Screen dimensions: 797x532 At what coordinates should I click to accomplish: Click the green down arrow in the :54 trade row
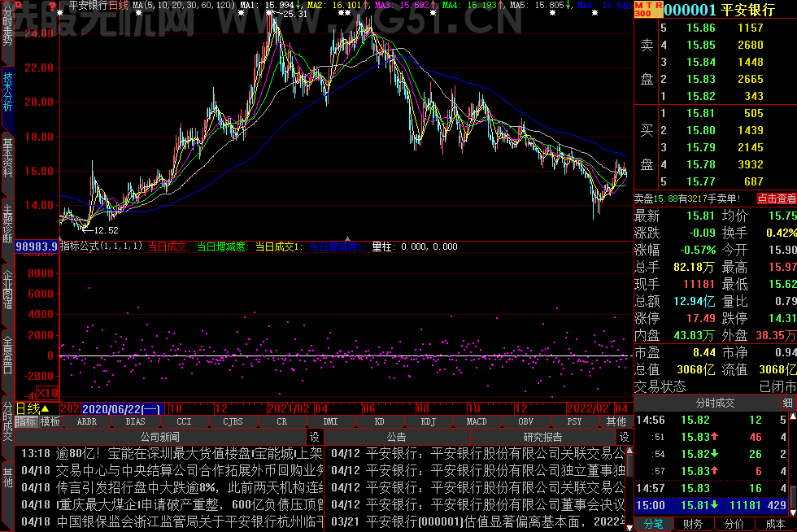point(715,454)
